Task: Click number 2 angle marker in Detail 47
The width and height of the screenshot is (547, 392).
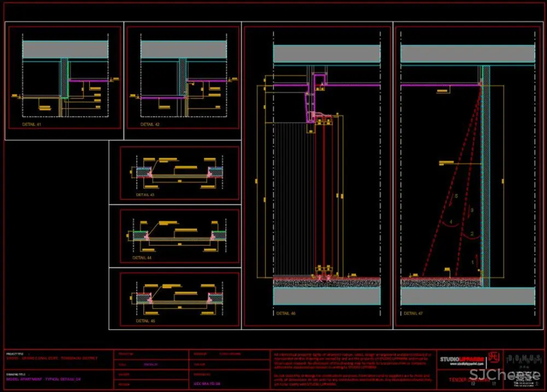Action: (472, 234)
